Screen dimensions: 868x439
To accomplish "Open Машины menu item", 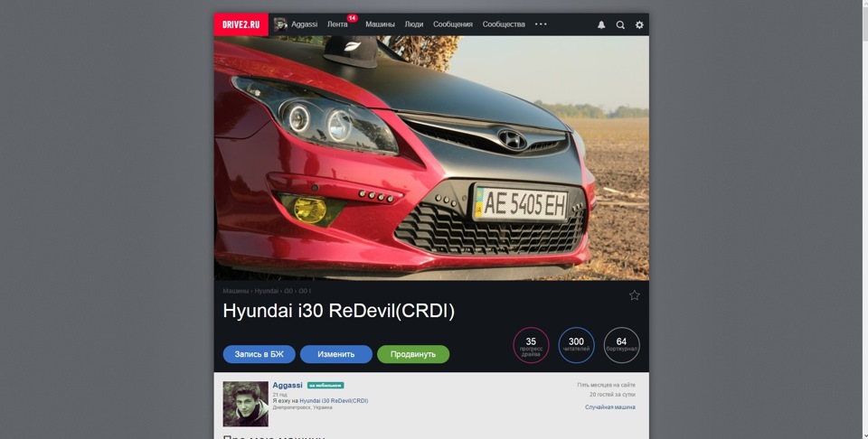I will (x=381, y=24).
